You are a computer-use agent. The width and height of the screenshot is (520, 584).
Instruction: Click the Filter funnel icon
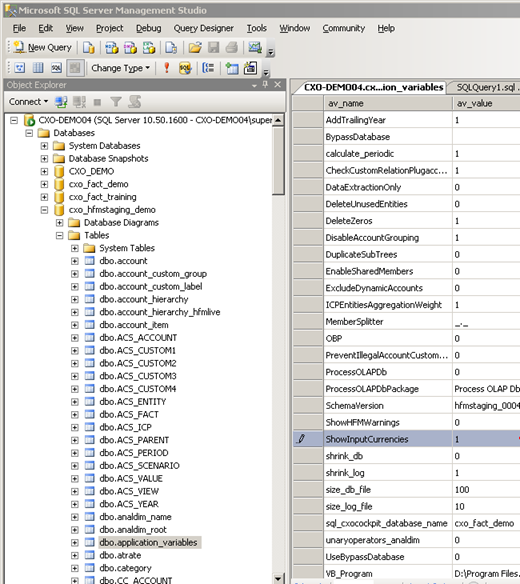(x=116, y=102)
